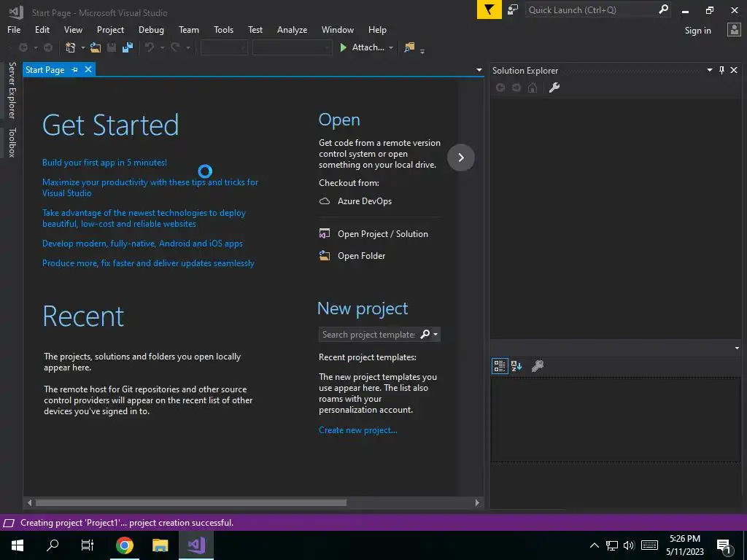Click the Find in Files toolbar icon
This screenshot has width=747, height=560.
pos(409,47)
